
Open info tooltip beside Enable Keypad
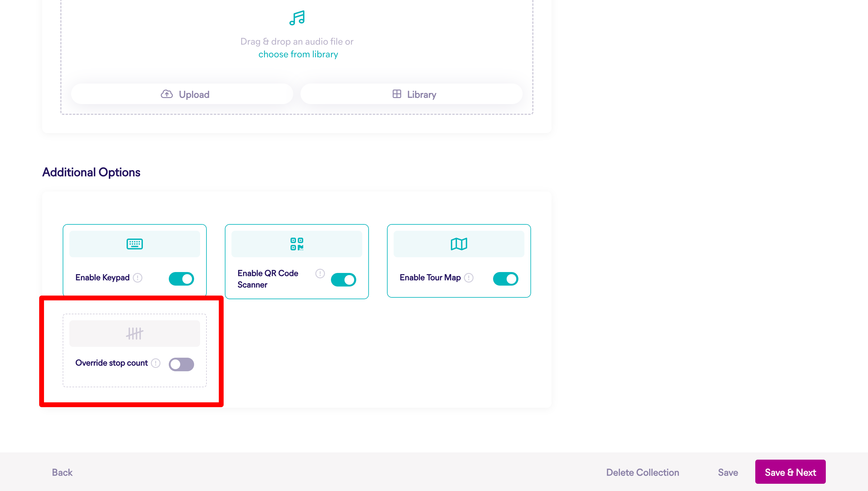[137, 277]
